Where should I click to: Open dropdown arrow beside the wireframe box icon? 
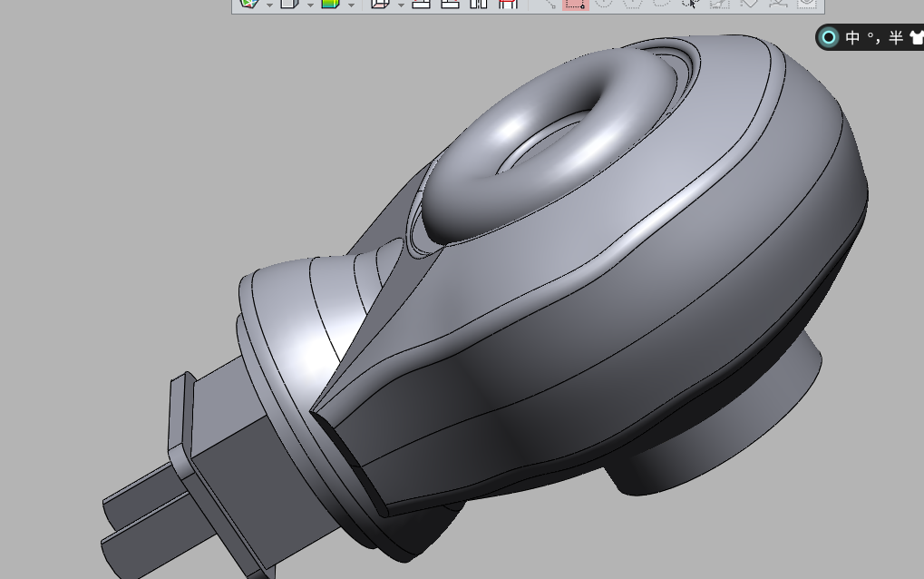401,5
